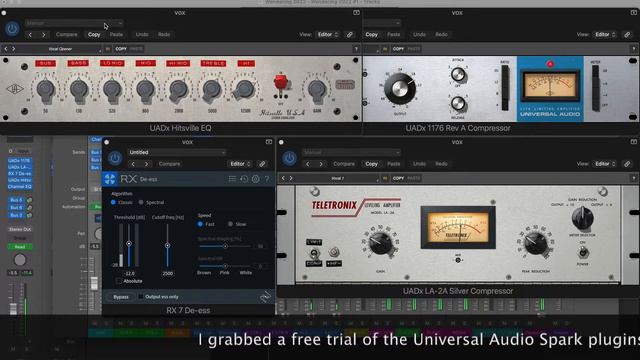This screenshot has height=360, width=640.
Task: Click Hitsville EQ TREBLE band knob
Action: (211, 89)
